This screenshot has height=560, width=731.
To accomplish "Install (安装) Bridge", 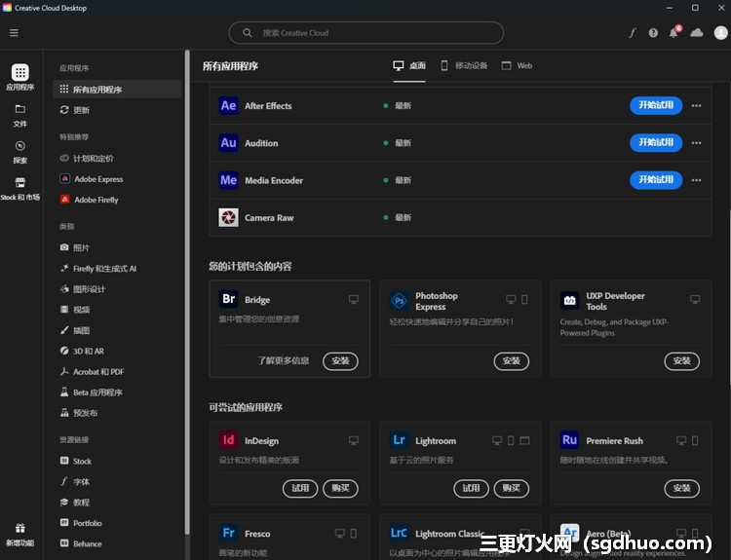I will [x=340, y=361].
